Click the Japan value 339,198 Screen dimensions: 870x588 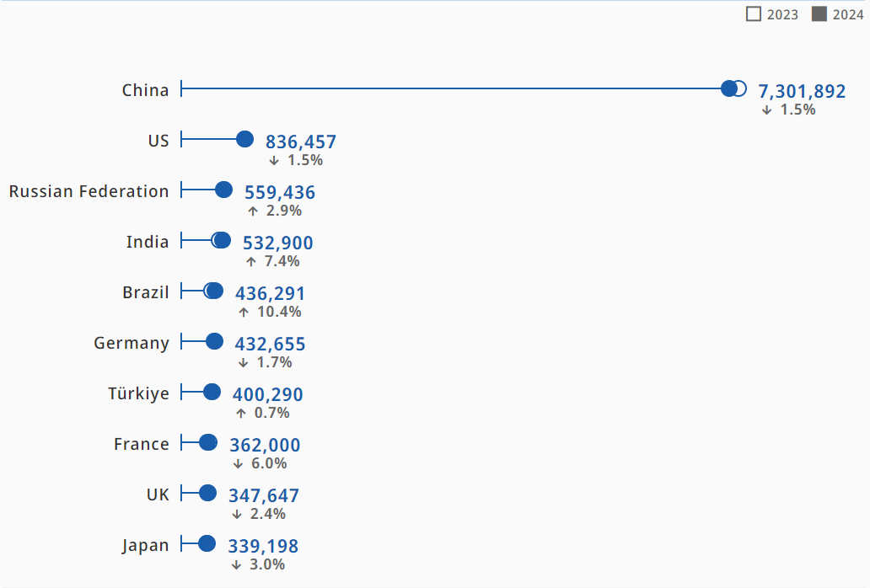263,546
